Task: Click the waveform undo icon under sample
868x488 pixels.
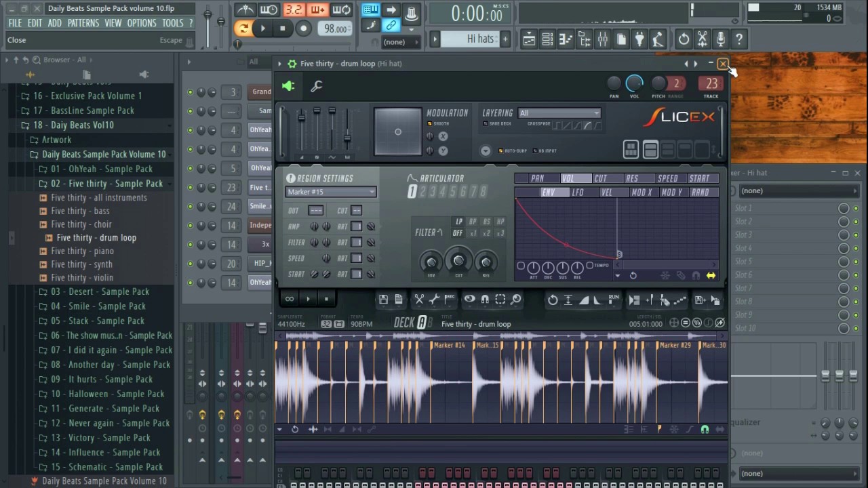Action: (x=295, y=429)
